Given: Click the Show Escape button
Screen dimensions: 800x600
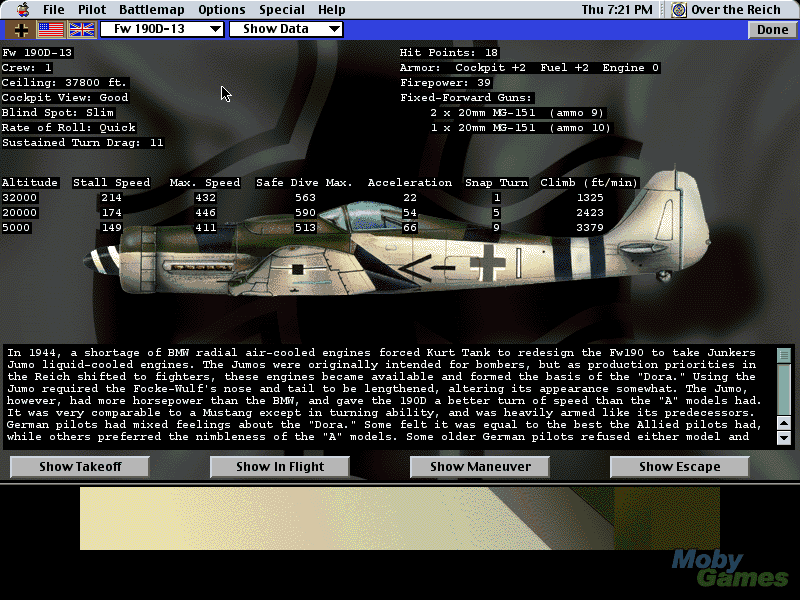Looking at the screenshot, I should coord(680,467).
